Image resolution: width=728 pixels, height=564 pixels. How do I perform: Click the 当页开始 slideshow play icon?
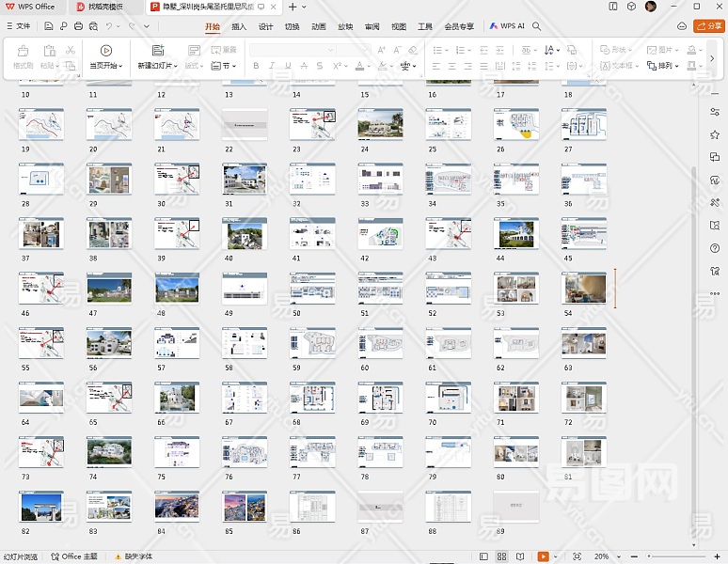tap(105, 50)
